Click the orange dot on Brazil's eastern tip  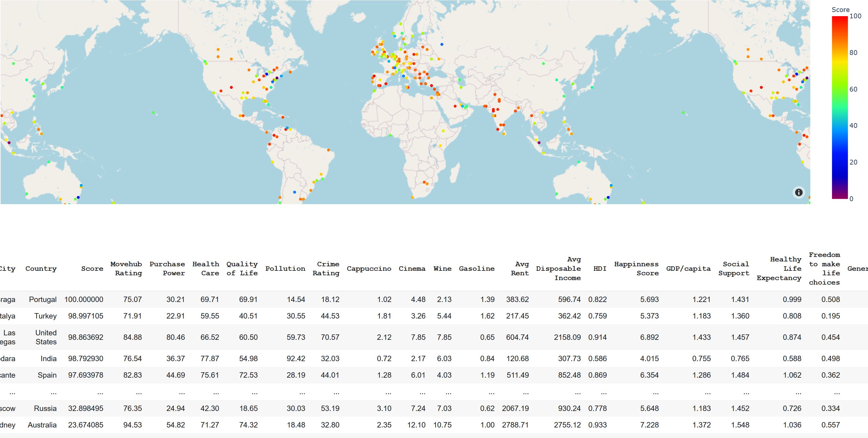click(329, 150)
